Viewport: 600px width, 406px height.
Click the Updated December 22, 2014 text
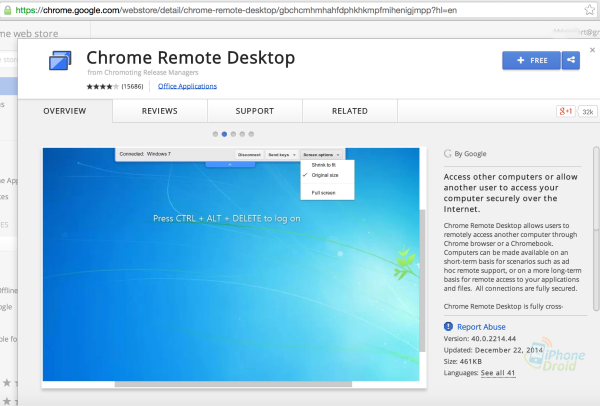pyautogui.click(x=493, y=350)
